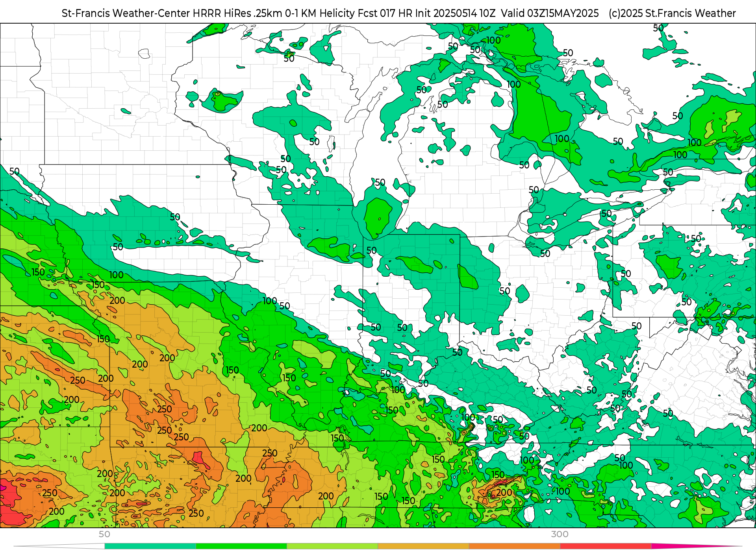Click the red color bar segment
Viewport: 756px width, 551px height.
605,546
